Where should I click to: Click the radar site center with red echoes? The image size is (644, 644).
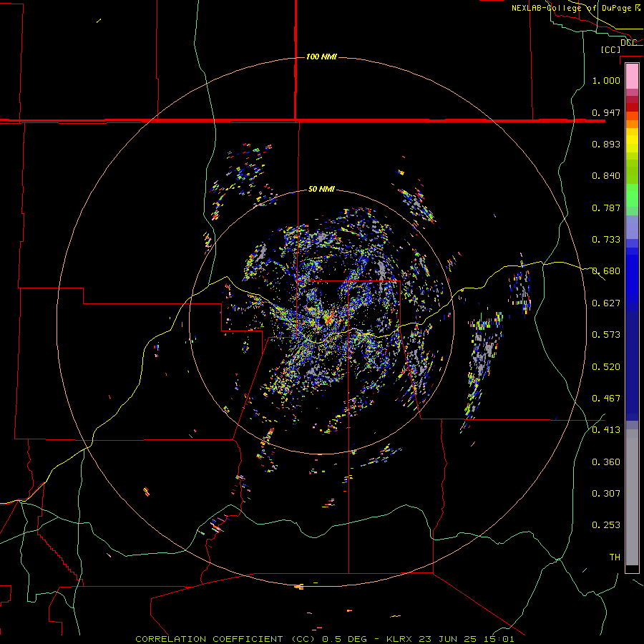pyautogui.click(x=328, y=319)
